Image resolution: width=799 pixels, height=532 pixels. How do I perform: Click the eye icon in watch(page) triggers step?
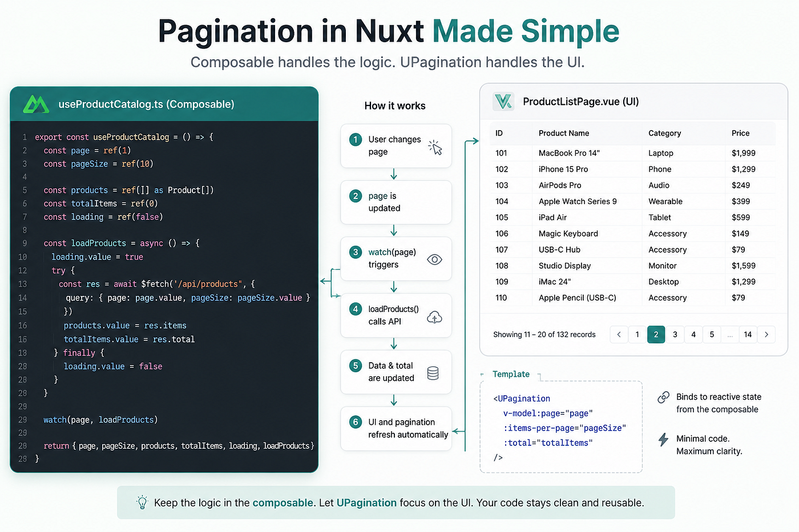(435, 259)
